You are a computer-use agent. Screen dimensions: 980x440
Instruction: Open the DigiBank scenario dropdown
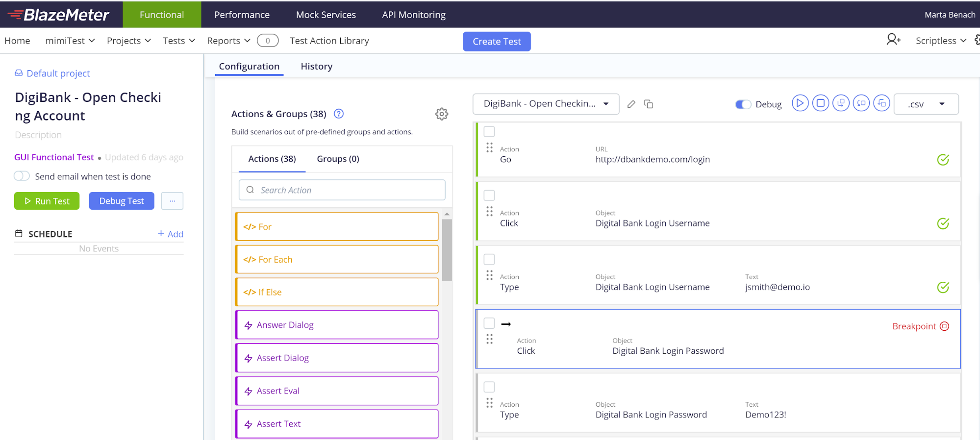tap(546, 104)
